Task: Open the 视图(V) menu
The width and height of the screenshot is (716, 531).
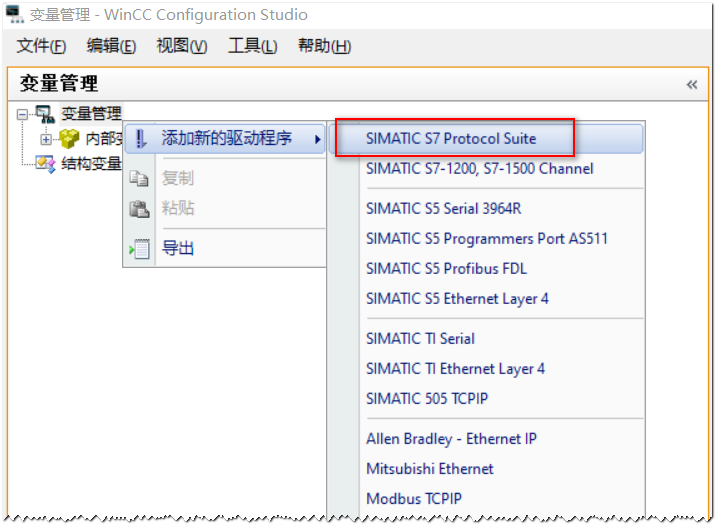Action: (182, 46)
